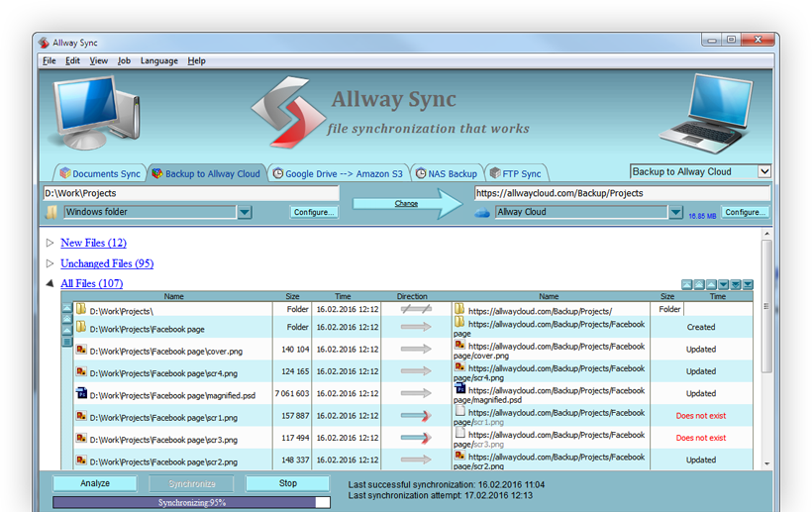Click the Does not exist status for scr1.png
Screen dimensions: 812x512
pos(701,416)
